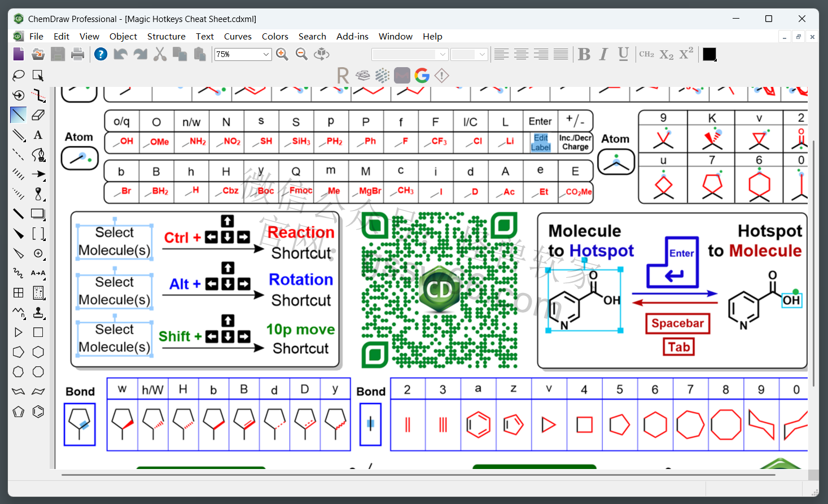Select the Marquee selection tool
Image resolution: width=828 pixels, height=504 pixels.
pyautogui.click(x=38, y=75)
